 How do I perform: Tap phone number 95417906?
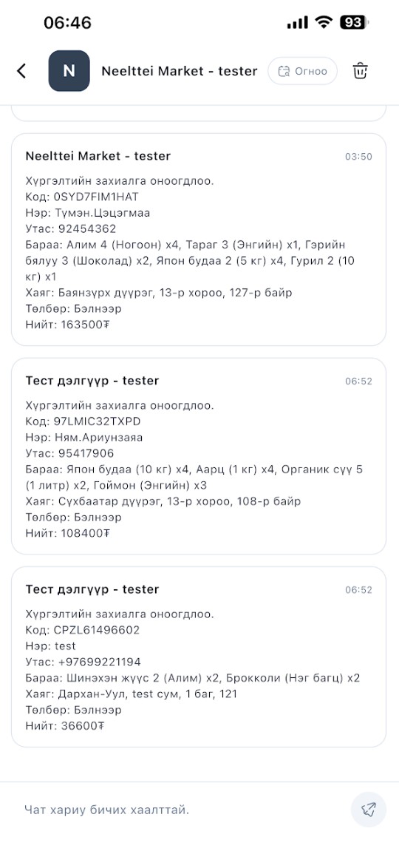(86, 453)
